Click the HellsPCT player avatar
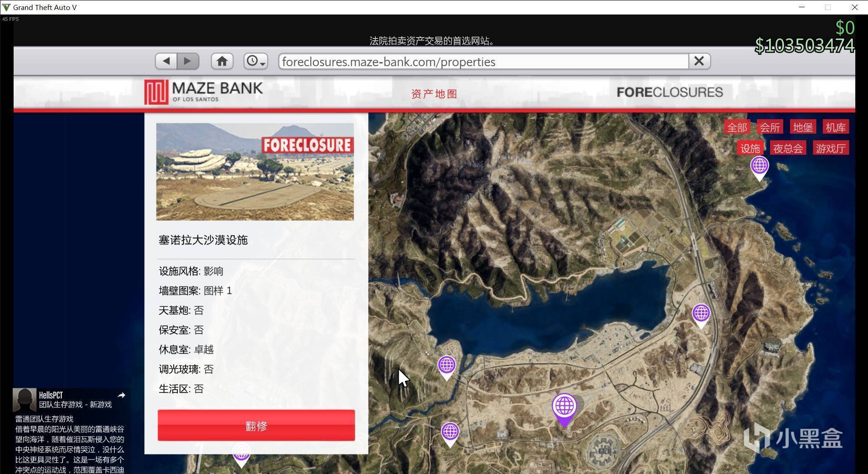 click(24, 400)
